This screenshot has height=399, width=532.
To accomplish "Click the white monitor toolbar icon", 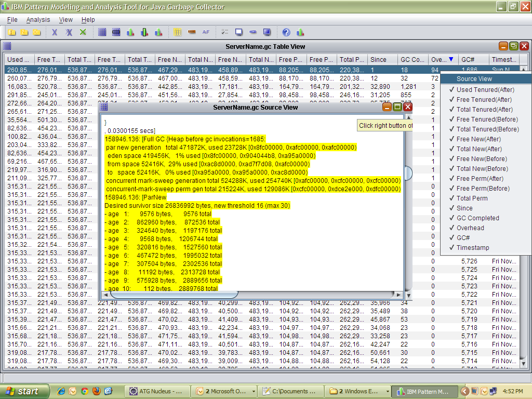I will point(239,32).
